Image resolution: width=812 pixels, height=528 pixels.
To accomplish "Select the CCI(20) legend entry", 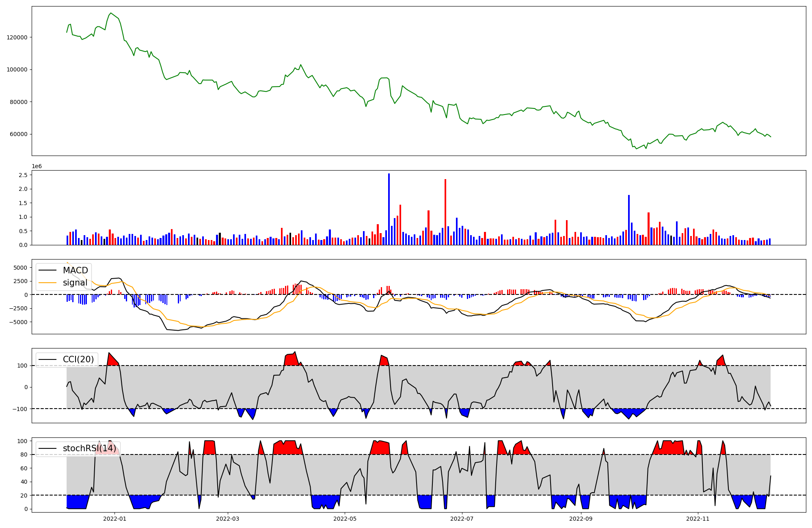I will tap(78, 359).
